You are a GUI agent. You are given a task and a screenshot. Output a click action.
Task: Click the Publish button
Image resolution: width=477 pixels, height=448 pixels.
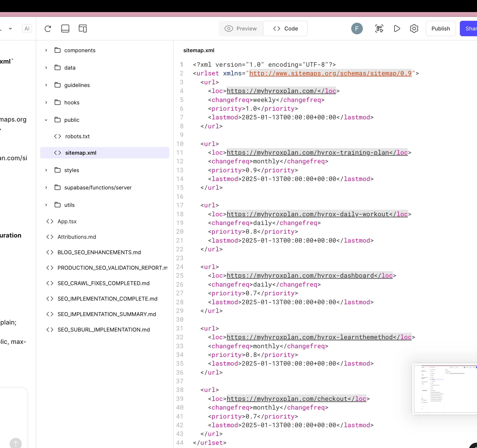tap(440, 29)
